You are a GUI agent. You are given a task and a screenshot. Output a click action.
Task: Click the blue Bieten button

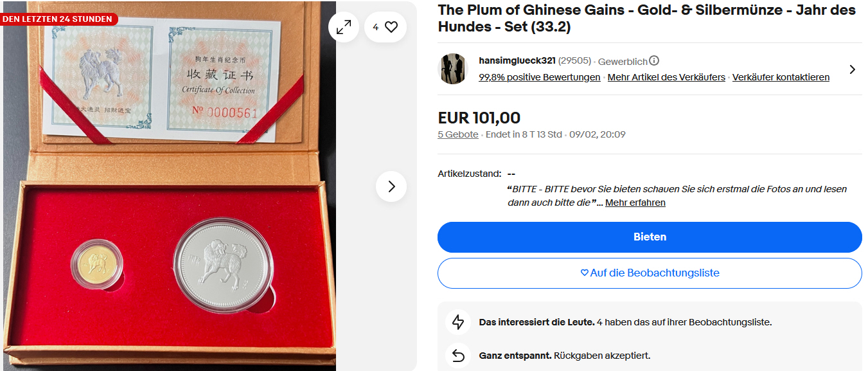(650, 237)
